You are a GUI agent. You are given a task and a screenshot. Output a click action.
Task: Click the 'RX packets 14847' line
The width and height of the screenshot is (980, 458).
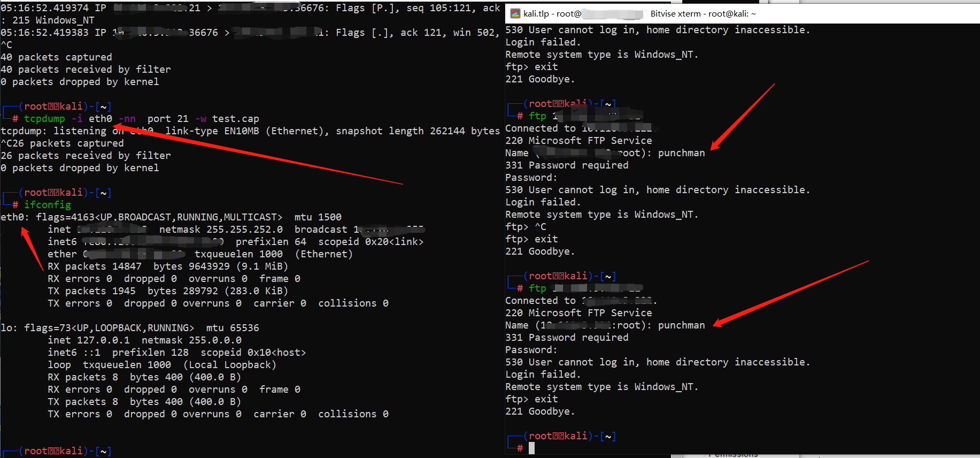click(168, 266)
